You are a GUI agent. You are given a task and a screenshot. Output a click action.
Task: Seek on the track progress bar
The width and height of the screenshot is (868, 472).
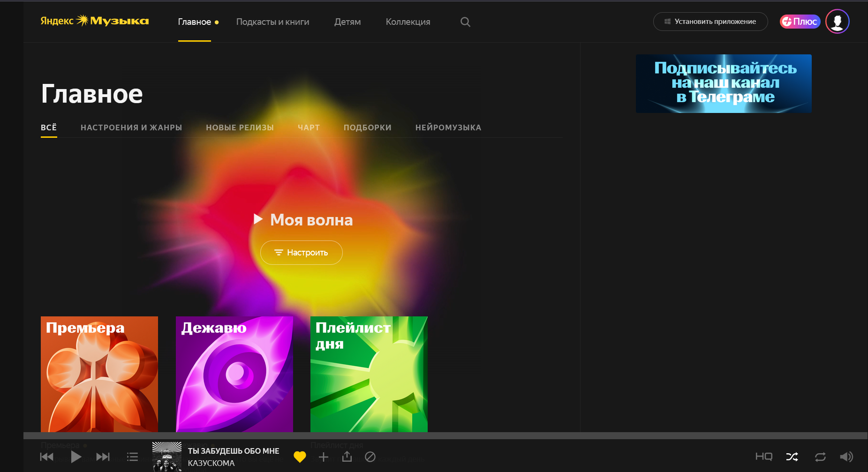point(445,435)
